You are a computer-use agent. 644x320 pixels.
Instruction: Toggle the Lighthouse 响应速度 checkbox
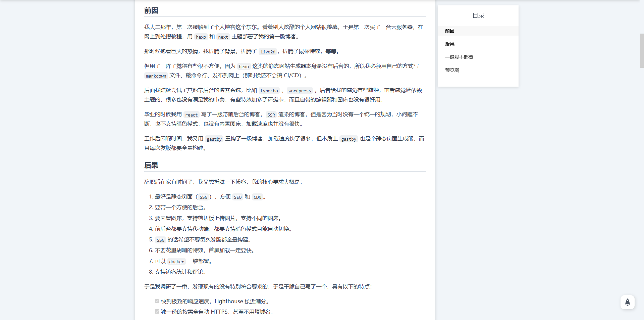(157, 301)
